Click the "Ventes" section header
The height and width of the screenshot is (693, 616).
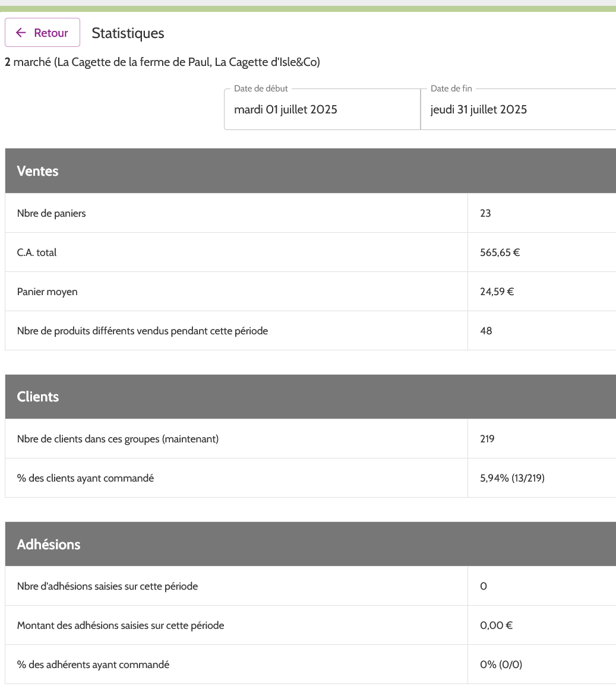(38, 171)
